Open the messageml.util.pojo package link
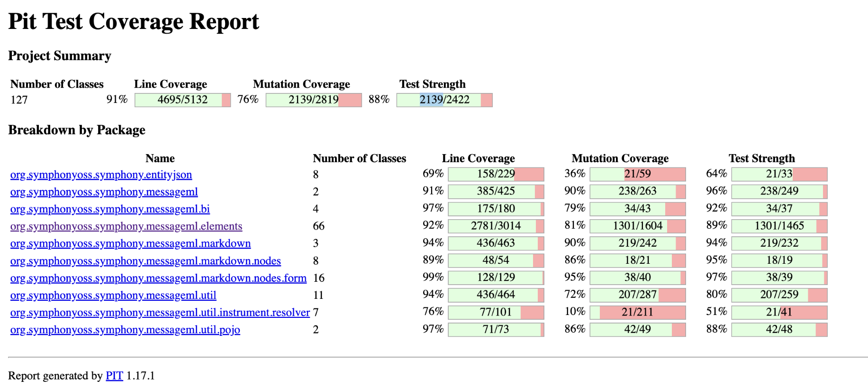The height and width of the screenshot is (389, 868). (x=125, y=330)
